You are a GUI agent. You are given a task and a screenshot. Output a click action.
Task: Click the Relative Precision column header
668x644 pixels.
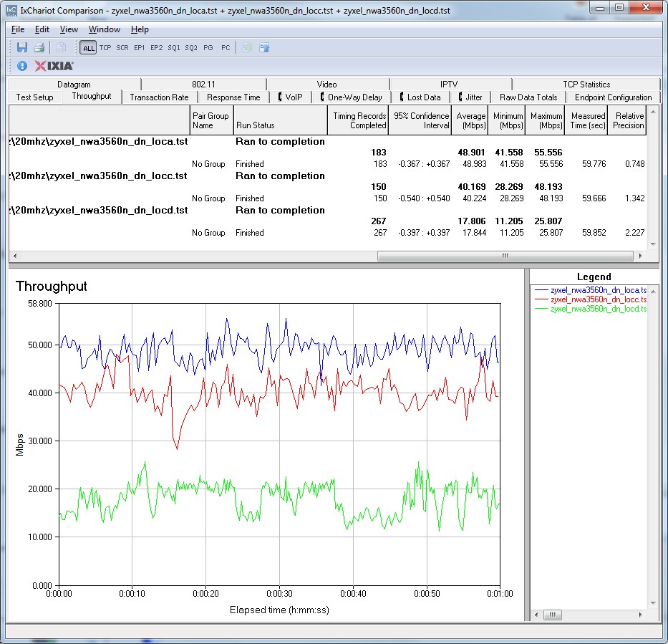(x=627, y=120)
